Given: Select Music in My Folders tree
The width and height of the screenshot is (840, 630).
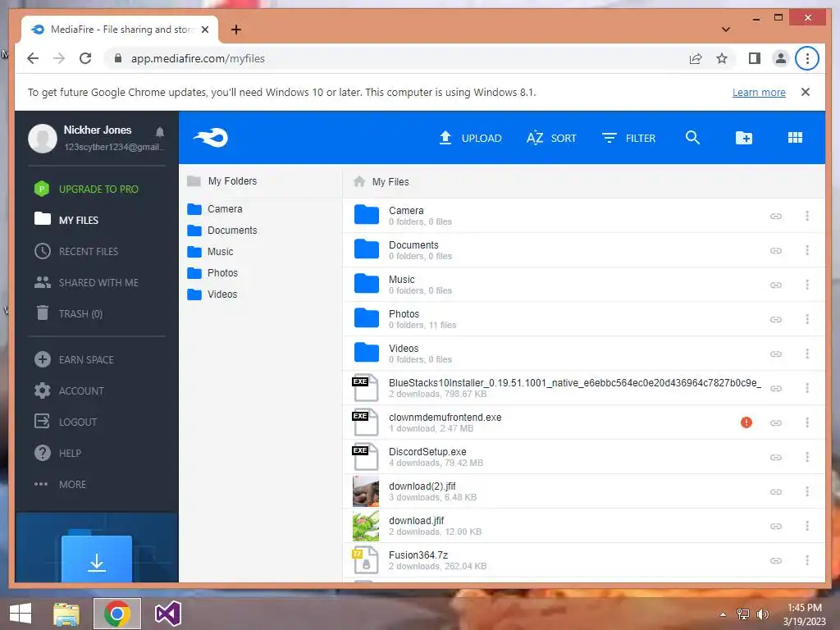Looking at the screenshot, I should click(211, 252).
